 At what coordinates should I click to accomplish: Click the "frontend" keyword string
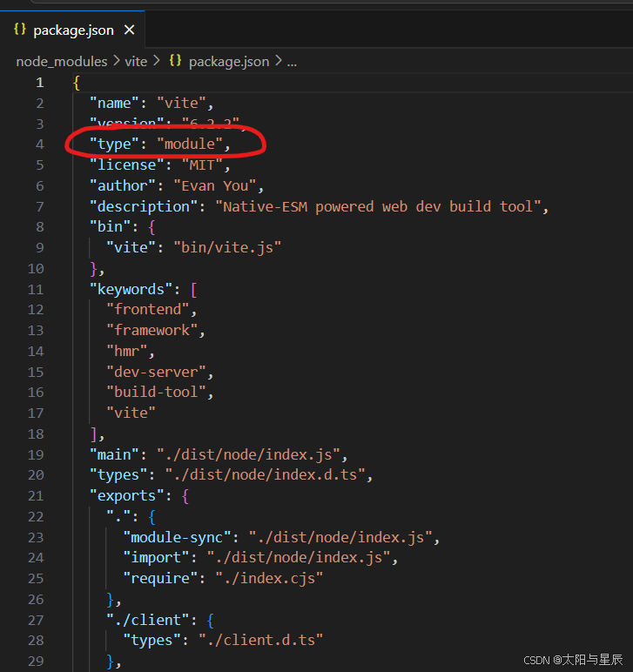coord(148,309)
